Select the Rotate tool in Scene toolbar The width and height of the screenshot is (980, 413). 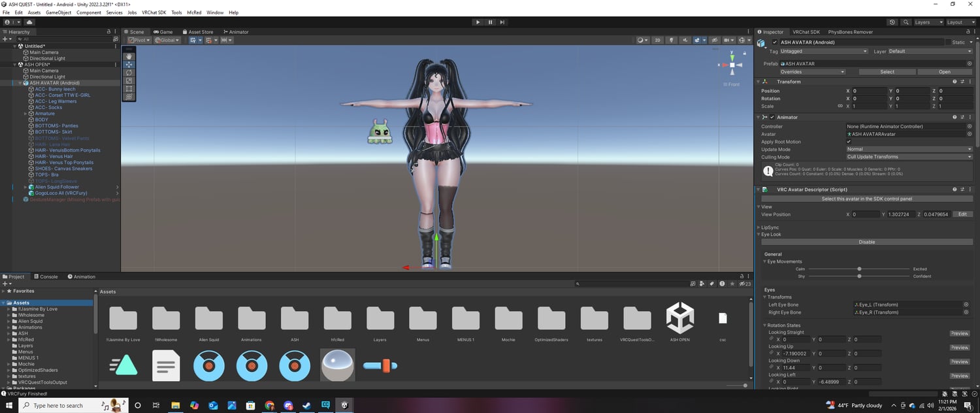[129, 73]
